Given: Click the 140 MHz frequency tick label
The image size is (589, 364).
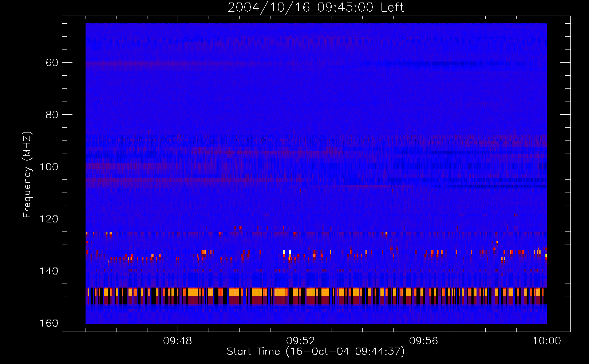Looking at the screenshot, I should click(x=49, y=271).
